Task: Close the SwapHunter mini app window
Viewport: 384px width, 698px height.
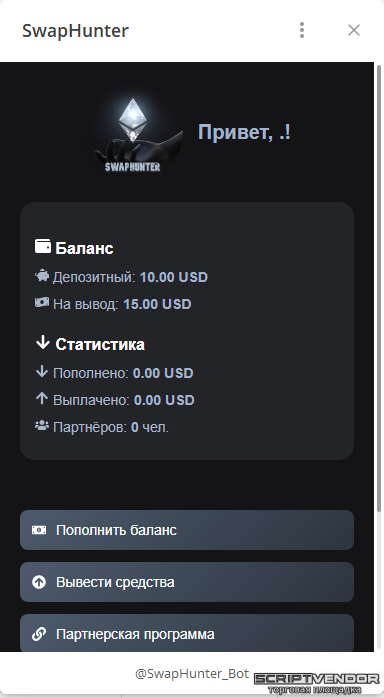Action: (354, 30)
